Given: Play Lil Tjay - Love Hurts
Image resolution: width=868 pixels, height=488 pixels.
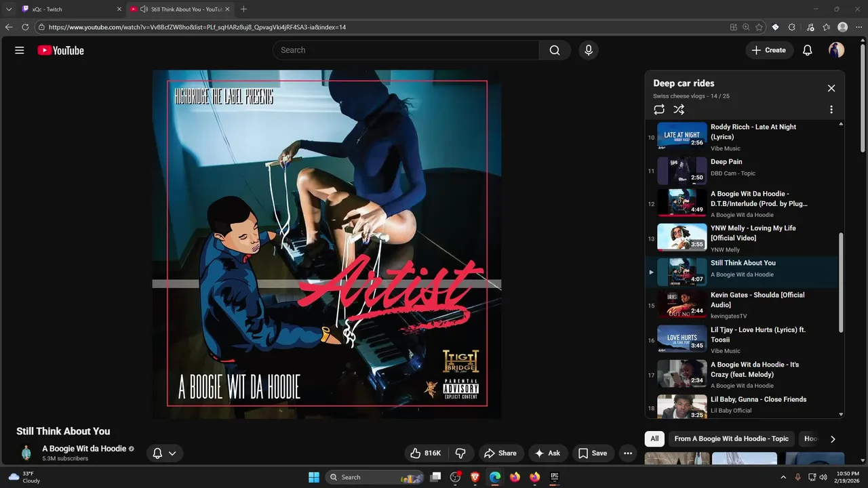Looking at the screenshot, I should [743, 340].
